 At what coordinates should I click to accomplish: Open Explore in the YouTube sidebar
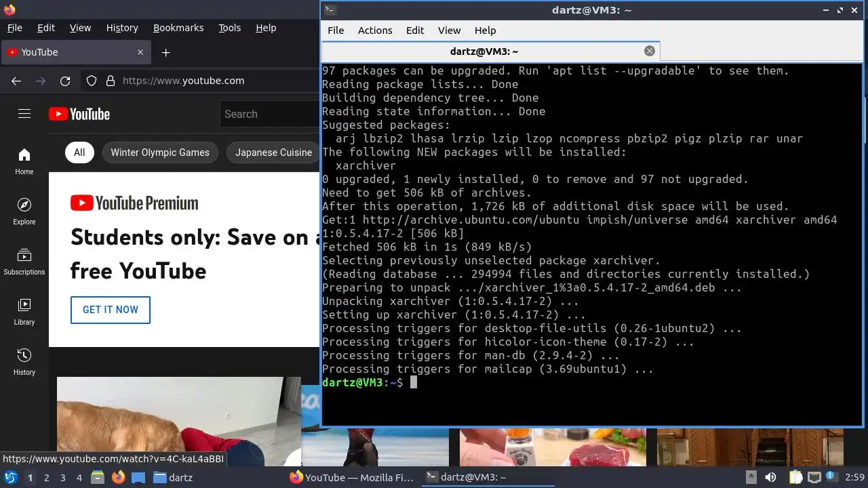(x=24, y=212)
